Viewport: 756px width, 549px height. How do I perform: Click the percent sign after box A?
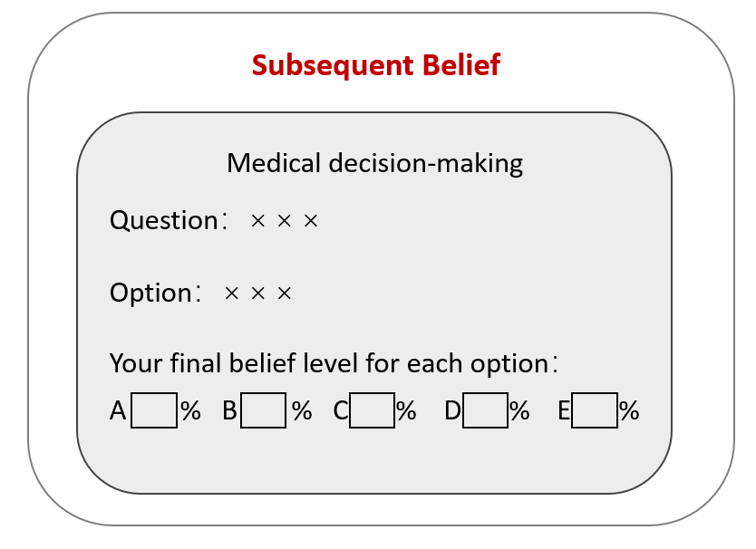tap(190, 411)
